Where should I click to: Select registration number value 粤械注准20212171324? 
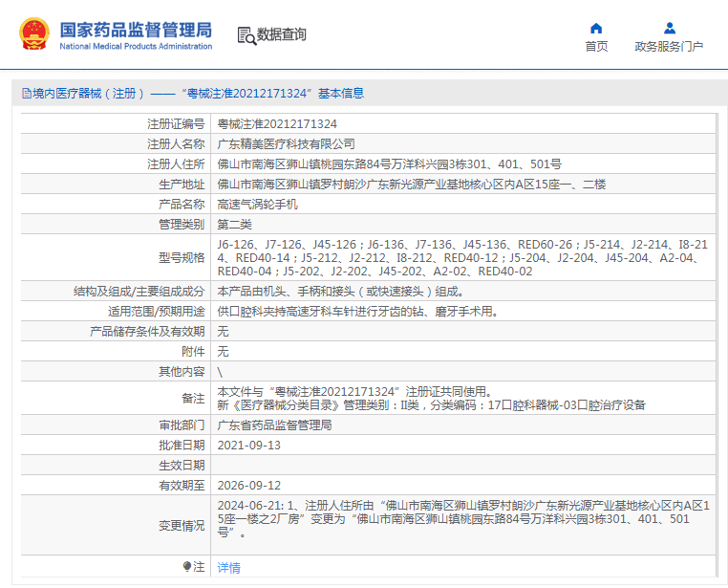277,124
